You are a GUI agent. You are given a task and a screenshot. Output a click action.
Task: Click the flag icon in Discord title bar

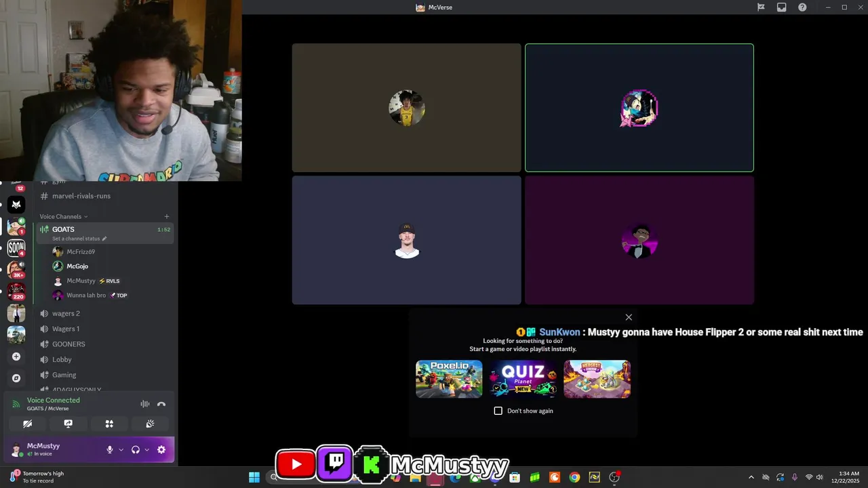tap(761, 7)
